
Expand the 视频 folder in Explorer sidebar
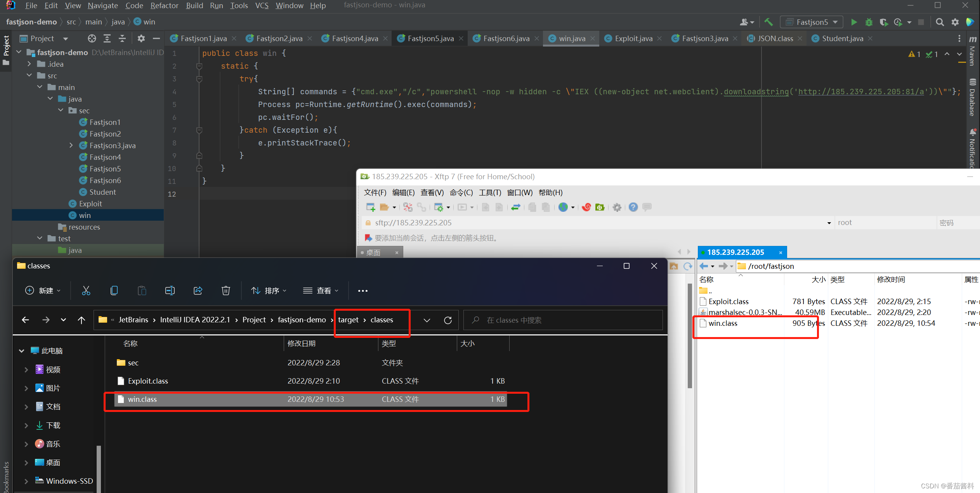pos(26,370)
